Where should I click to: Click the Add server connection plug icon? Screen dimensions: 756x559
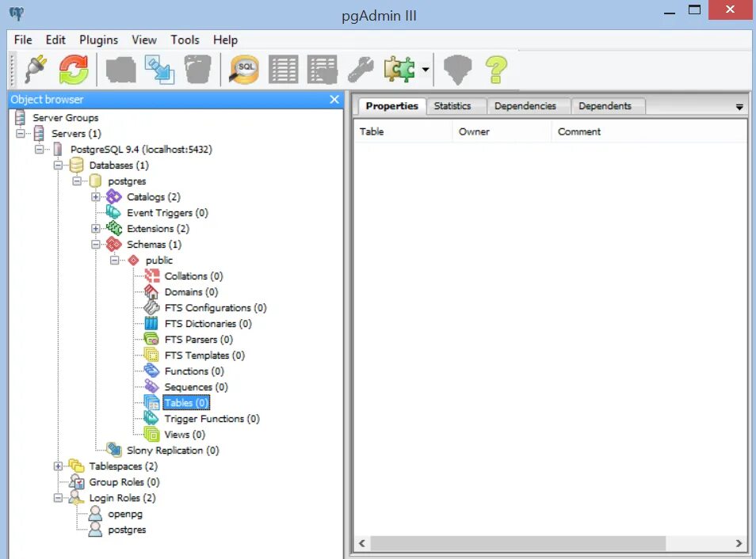click(36, 70)
